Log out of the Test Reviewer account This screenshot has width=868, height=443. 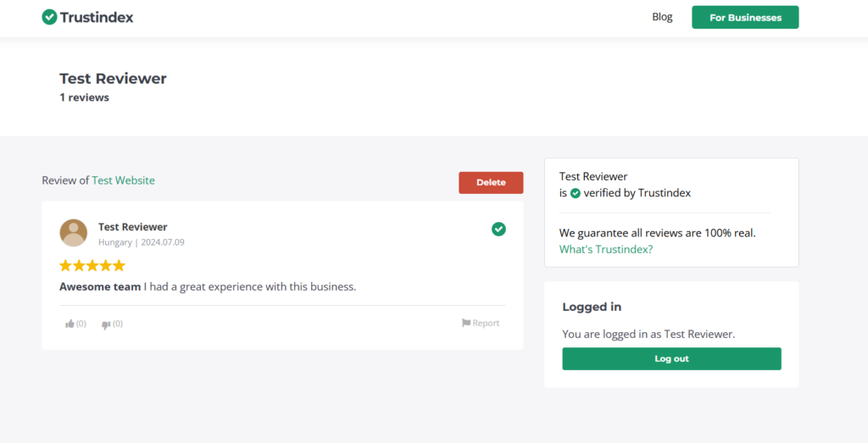tap(671, 358)
